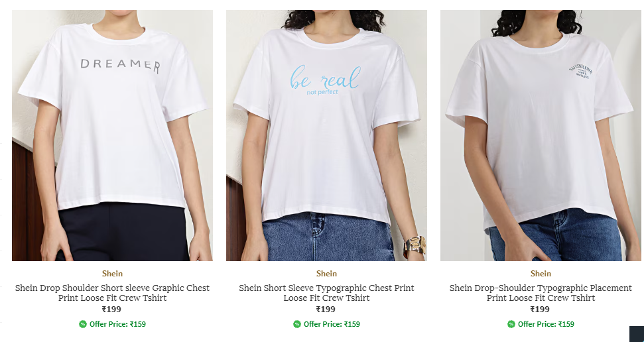Open the be real not perfect tshirt image
Image resolution: width=644 pixels, height=342 pixels.
pos(326,135)
